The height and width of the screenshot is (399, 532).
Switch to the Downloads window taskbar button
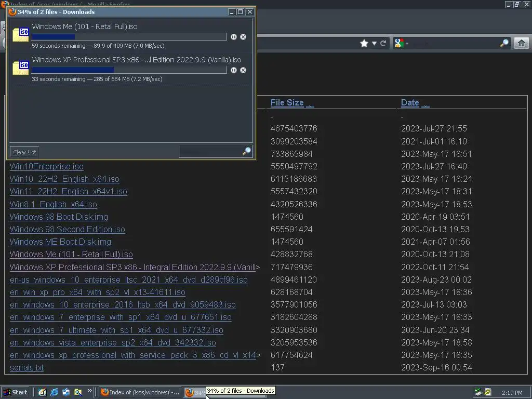pos(195,392)
